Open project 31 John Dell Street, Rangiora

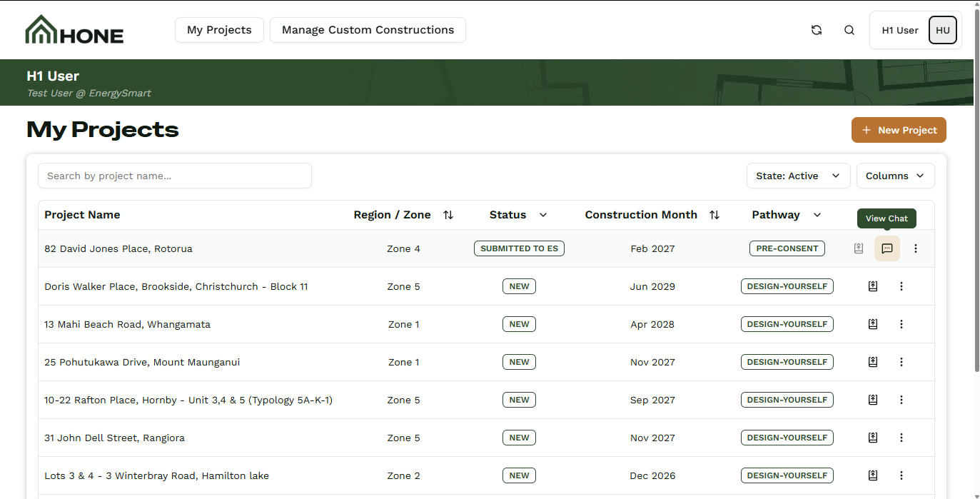click(114, 438)
